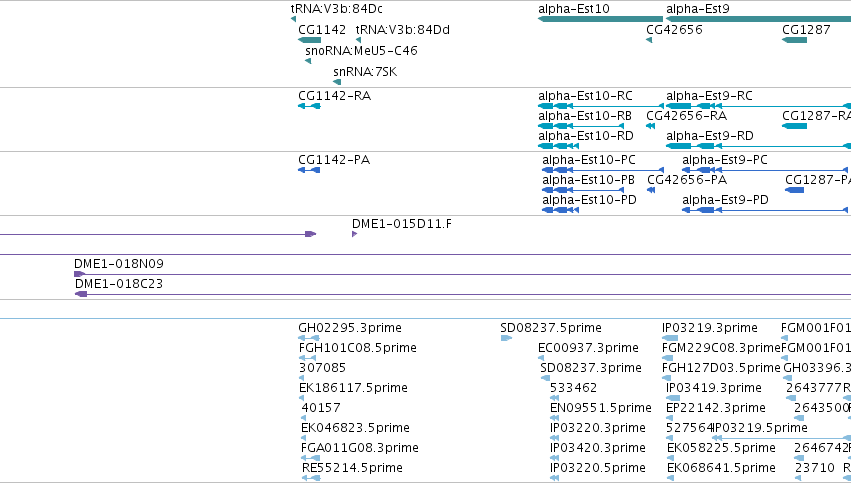The height and width of the screenshot is (483, 851).
Task: Click alpha-Est9-RD transcript label
Action: (710, 136)
